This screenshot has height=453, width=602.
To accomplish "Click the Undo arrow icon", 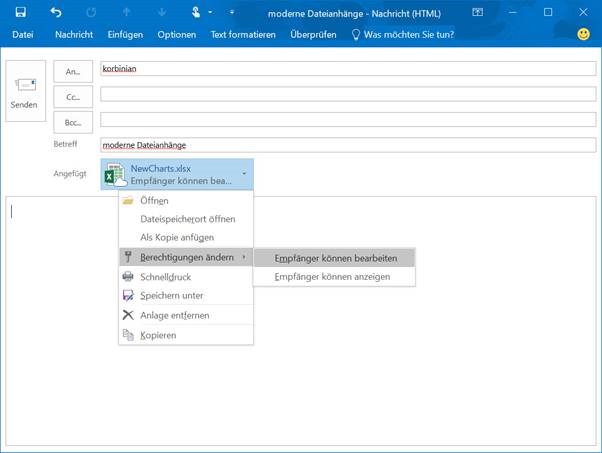I will point(55,12).
